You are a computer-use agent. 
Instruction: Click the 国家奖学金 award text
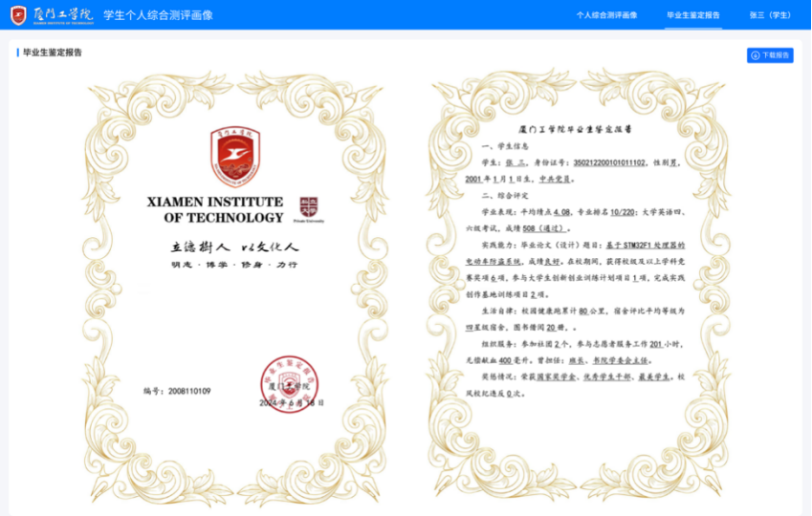coord(556,377)
